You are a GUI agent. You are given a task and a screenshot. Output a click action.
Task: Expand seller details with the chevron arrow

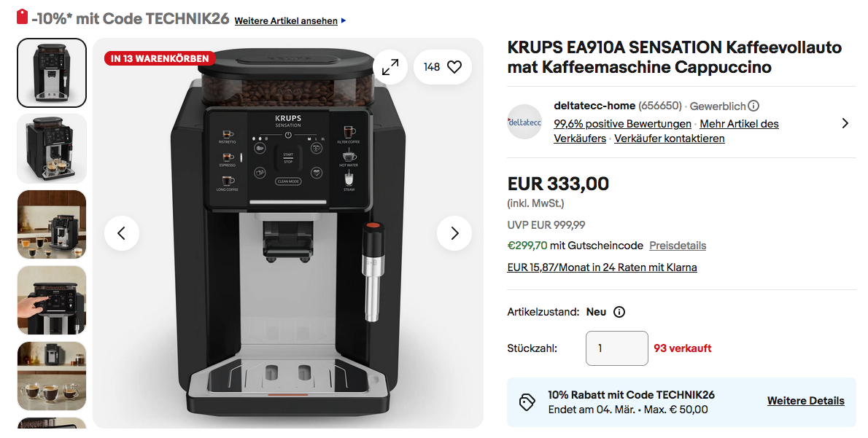(x=845, y=123)
